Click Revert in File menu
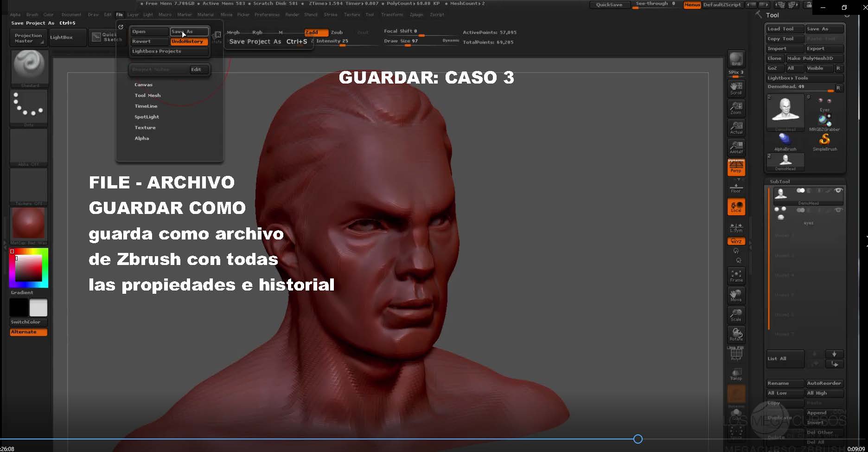This screenshot has height=452, width=868. tap(149, 41)
